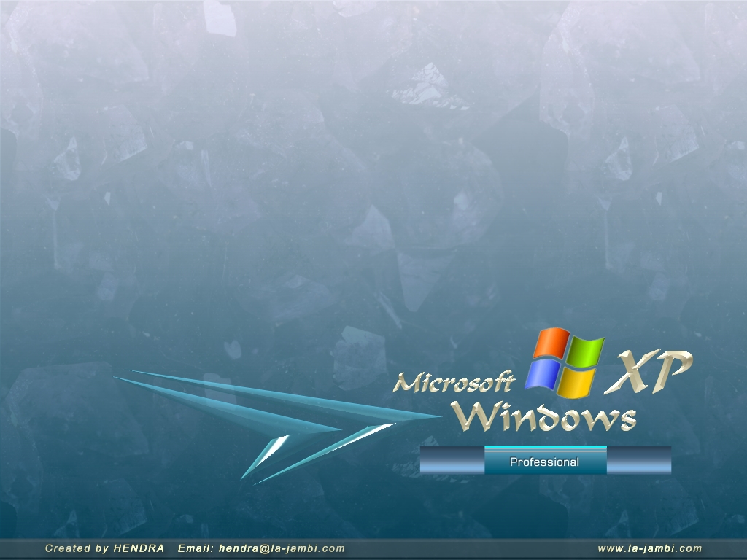Open the www.la-jambi.com website link
This screenshot has height=560, width=747.
click(649, 548)
